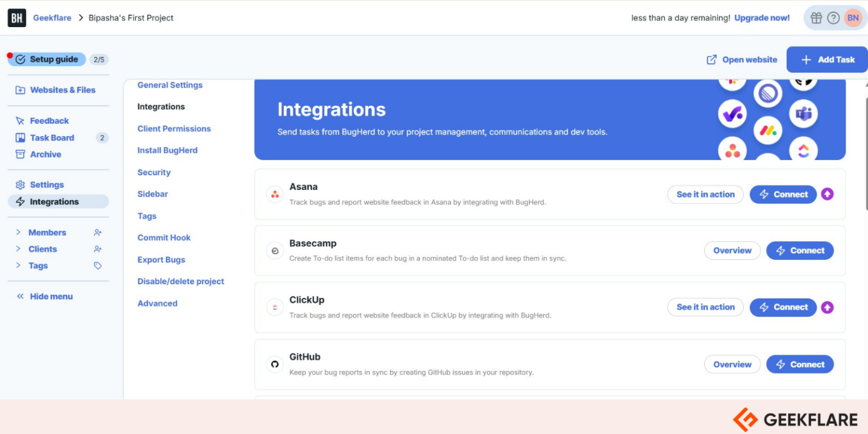Click the BN profile avatar
This screenshot has height=434, width=868.
(853, 18)
